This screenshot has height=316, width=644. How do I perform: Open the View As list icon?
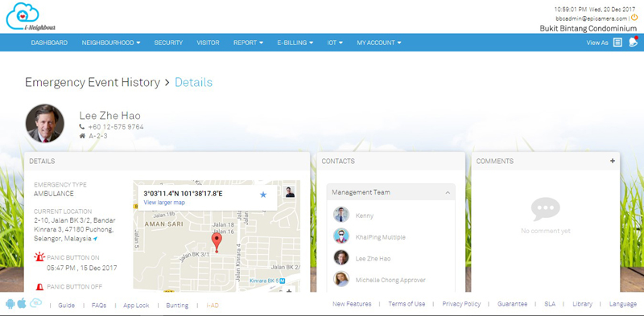click(617, 43)
